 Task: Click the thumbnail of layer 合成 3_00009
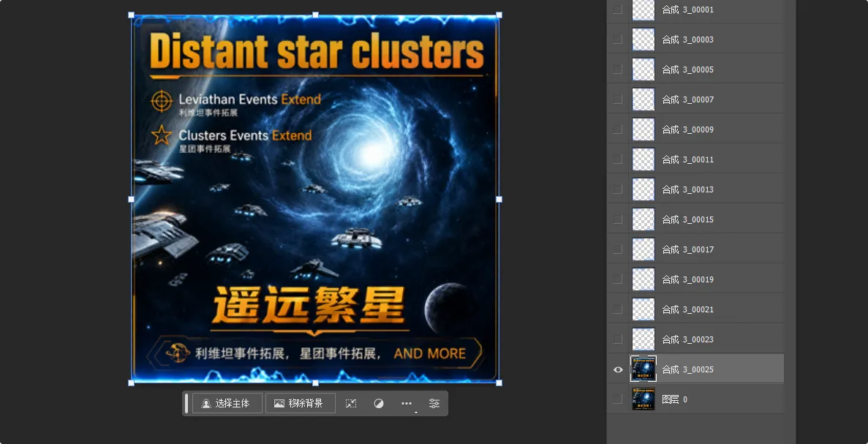pyautogui.click(x=644, y=129)
